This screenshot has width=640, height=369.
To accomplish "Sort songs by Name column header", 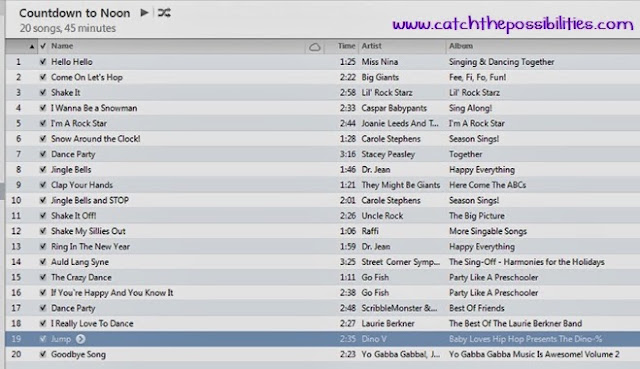I will pyautogui.click(x=62, y=46).
